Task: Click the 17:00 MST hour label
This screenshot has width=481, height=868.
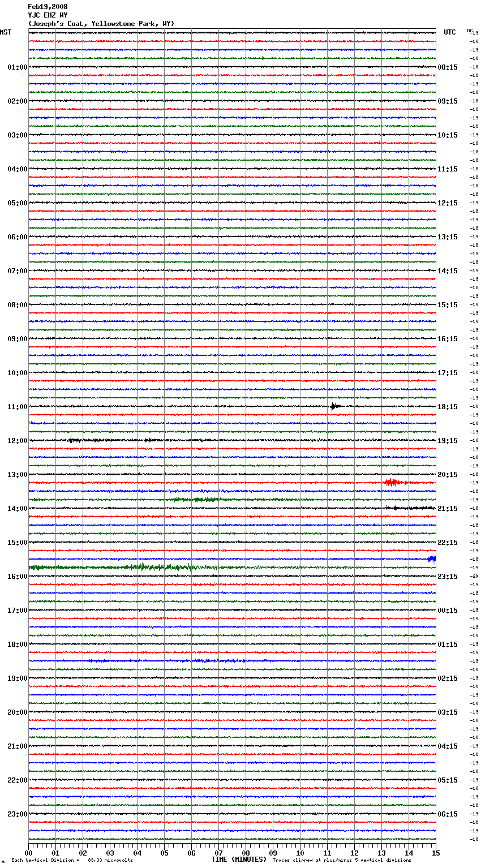Action: (18, 611)
